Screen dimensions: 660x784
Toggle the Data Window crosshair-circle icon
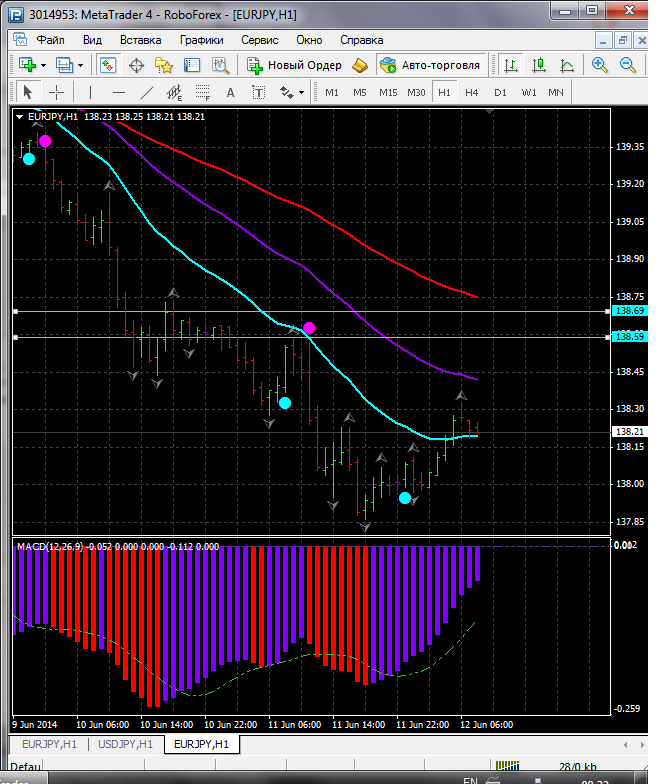(136, 66)
